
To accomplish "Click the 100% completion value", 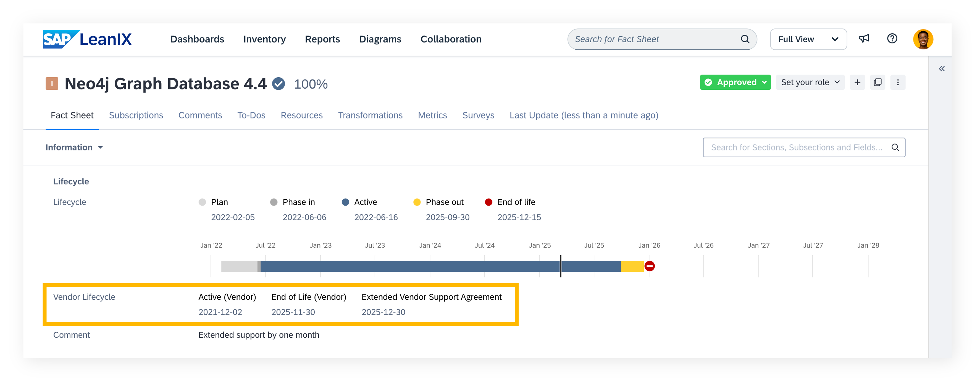I will tap(311, 84).
